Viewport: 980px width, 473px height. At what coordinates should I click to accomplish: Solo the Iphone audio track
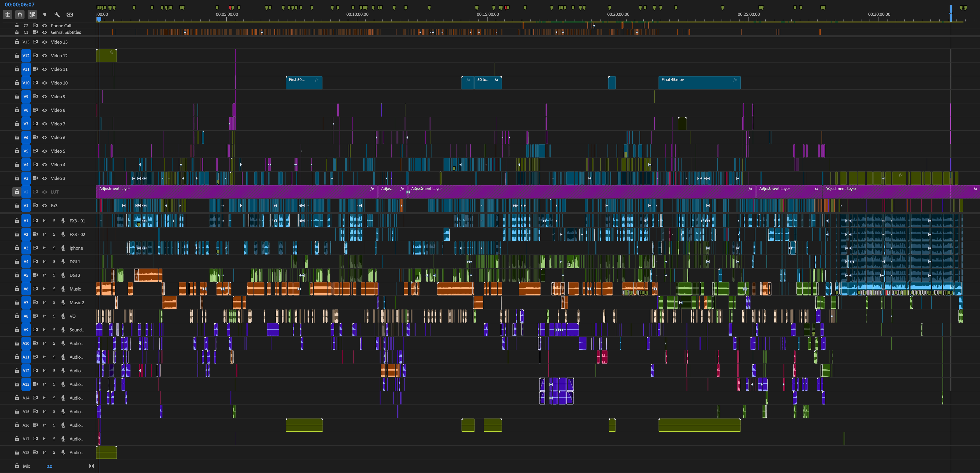tap(54, 248)
